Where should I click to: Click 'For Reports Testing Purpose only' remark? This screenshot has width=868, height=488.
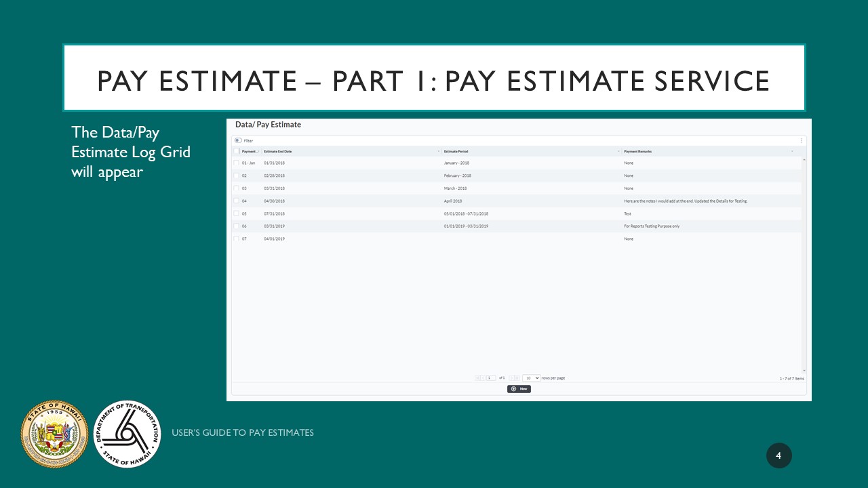(x=652, y=226)
